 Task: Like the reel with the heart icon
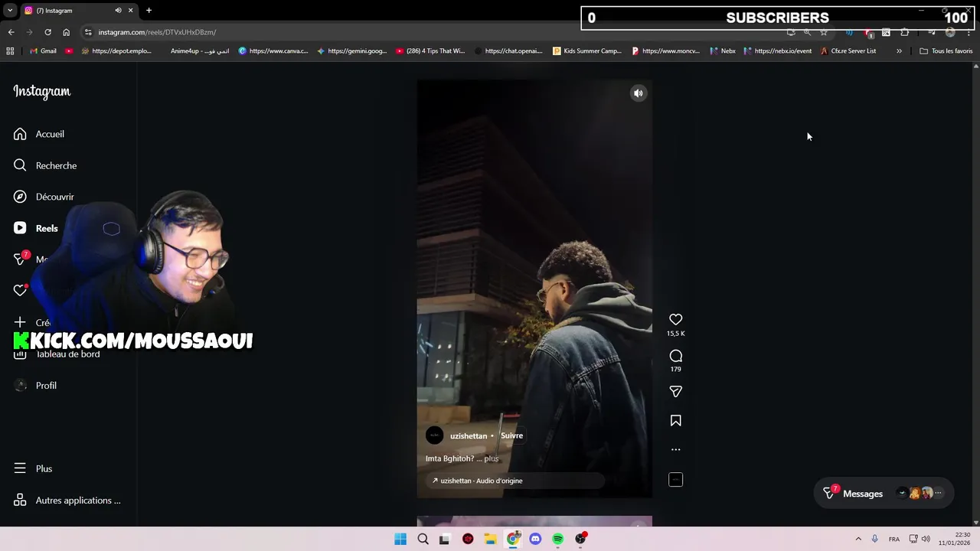[x=675, y=319]
